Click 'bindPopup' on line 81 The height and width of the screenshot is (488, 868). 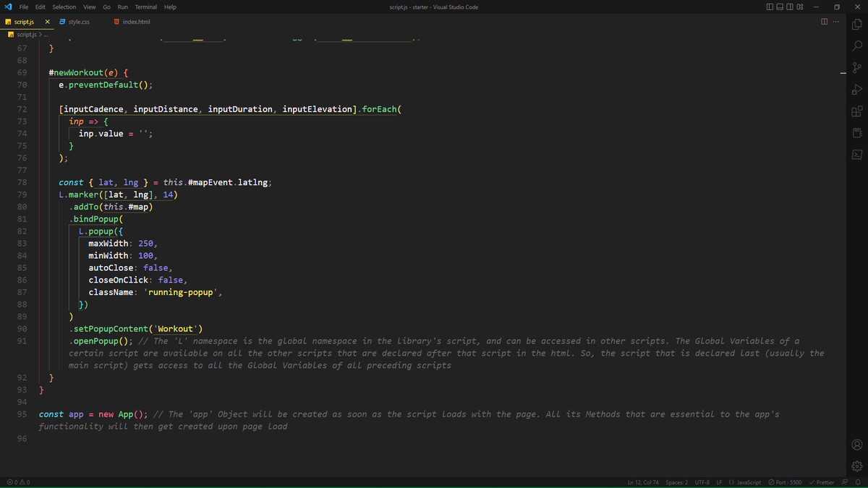click(95, 219)
